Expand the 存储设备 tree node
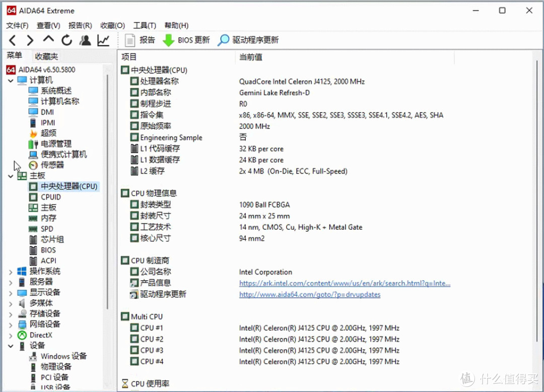 coord(11,314)
